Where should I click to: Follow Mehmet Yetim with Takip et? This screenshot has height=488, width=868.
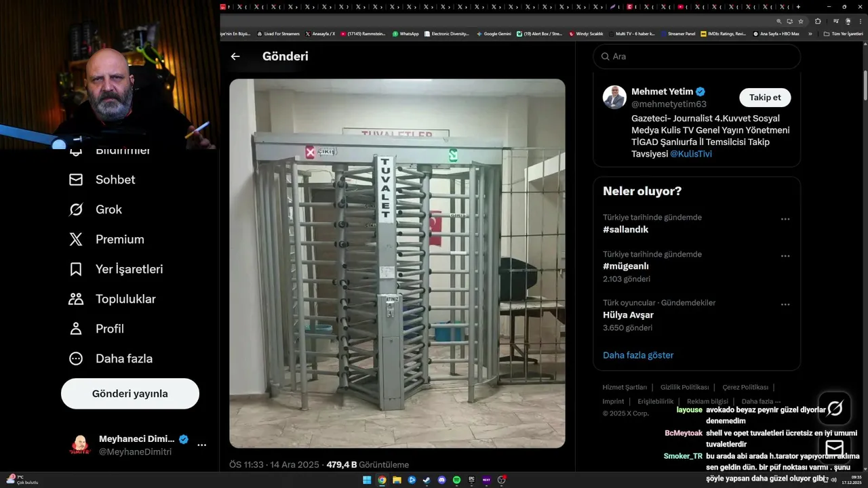[765, 98]
